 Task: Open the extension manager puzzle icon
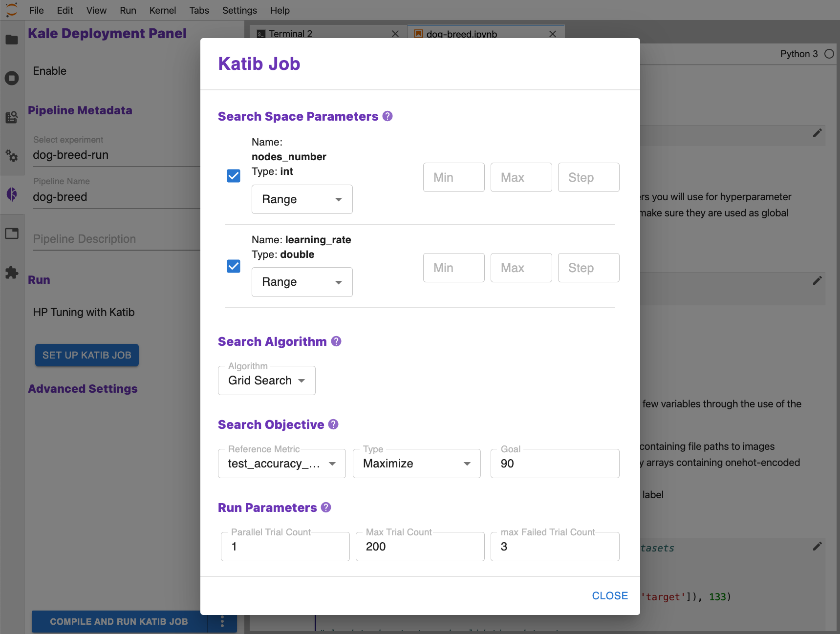click(x=12, y=273)
